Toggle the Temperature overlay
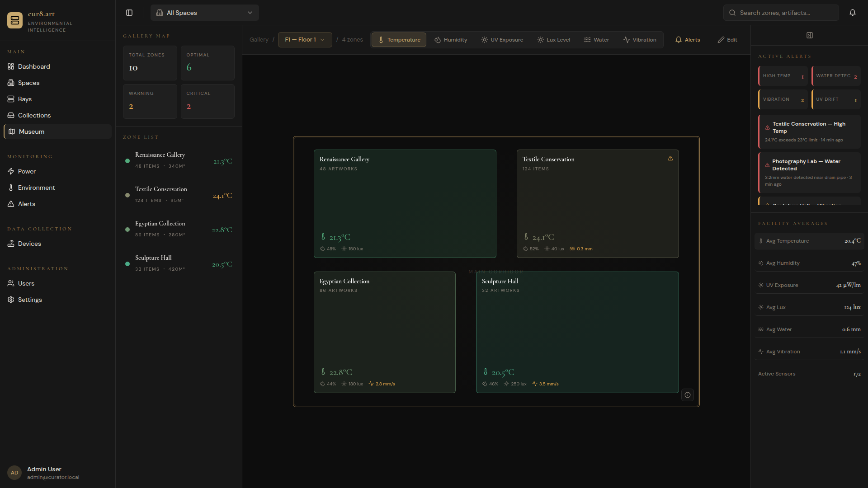The height and width of the screenshot is (488, 868). pyautogui.click(x=399, y=40)
